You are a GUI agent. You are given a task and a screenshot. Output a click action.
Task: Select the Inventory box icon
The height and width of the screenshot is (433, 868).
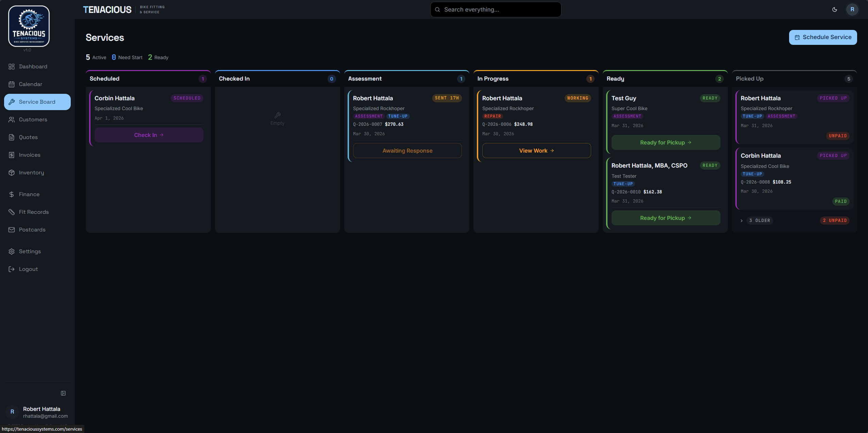click(x=12, y=172)
